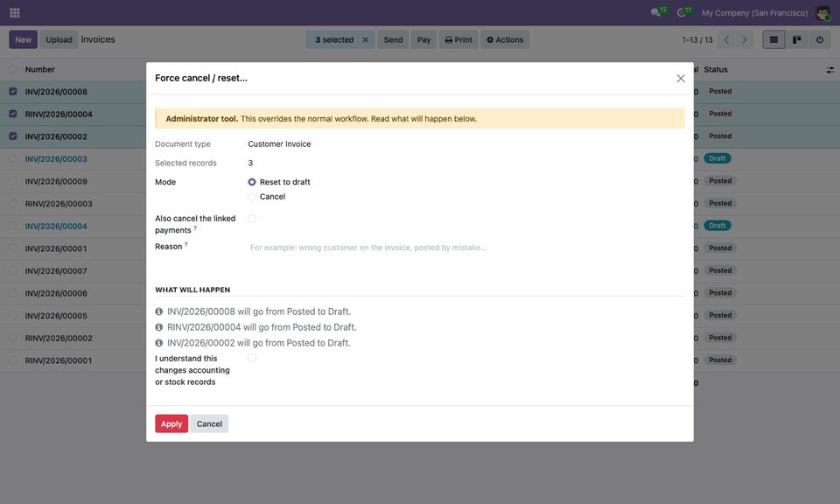Click the Pay button
Image resolution: width=840 pixels, height=504 pixels.
[x=423, y=39]
